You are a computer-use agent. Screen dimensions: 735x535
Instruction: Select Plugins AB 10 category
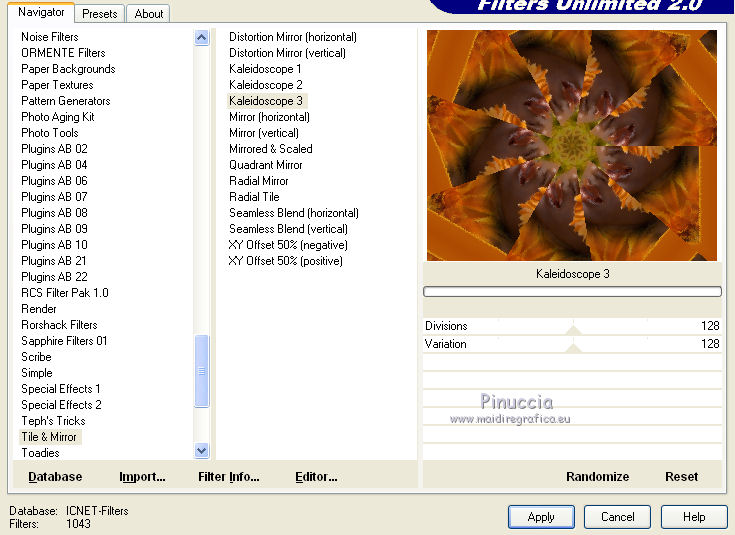coord(54,244)
